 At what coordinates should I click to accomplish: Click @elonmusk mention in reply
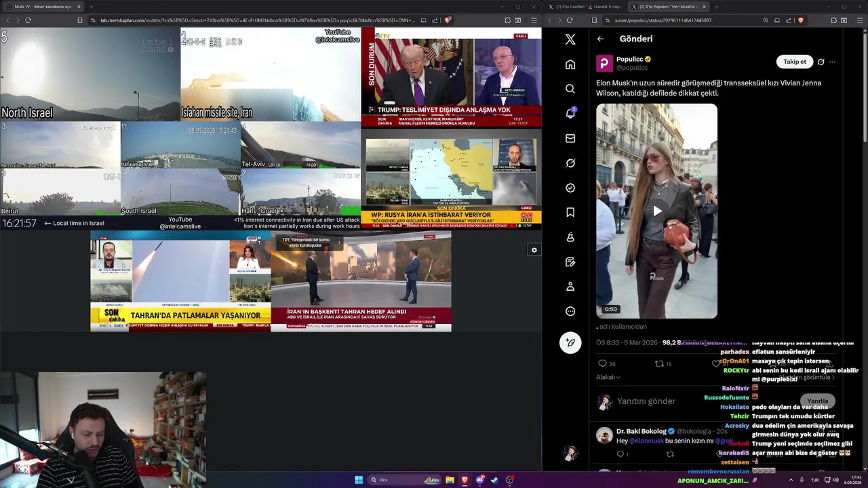click(646, 441)
